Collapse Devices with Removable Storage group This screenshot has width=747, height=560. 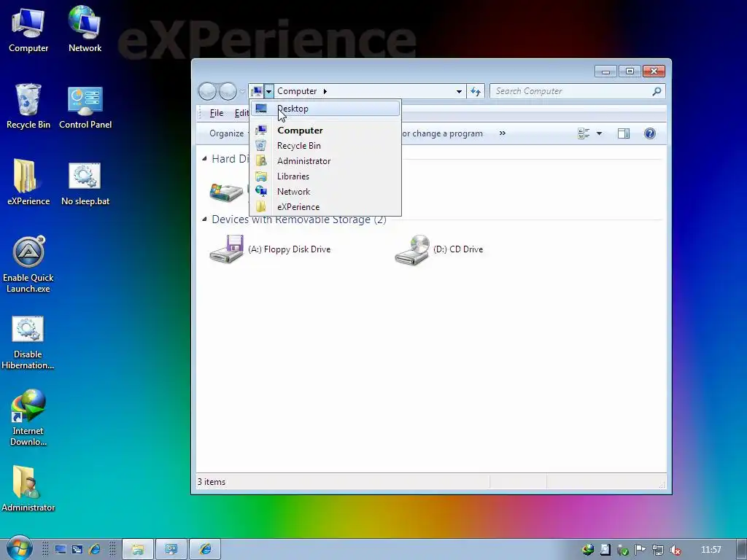pyautogui.click(x=204, y=219)
